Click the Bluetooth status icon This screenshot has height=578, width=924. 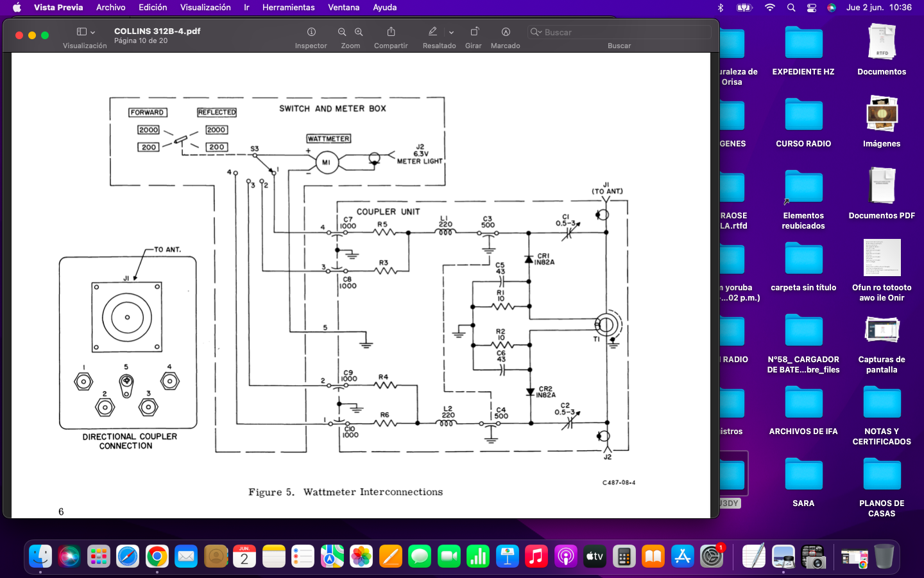point(721,7)
